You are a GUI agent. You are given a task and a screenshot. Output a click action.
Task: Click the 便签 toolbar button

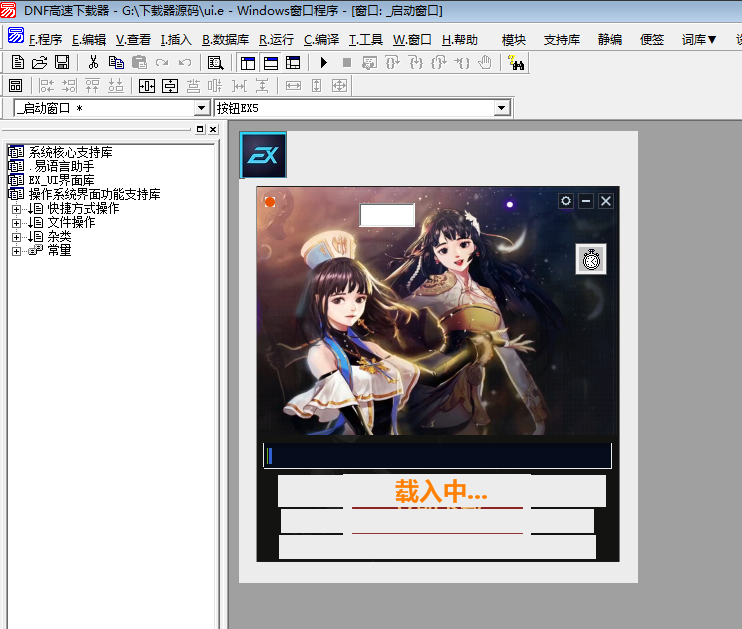coord(652,40)
